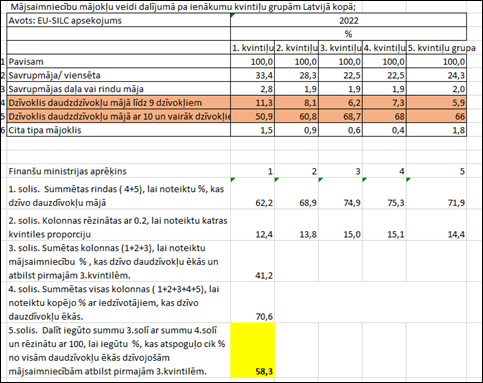Click the percent sign header cell
The height and width of the screenshot is (383, 483).
click(348, 34)
